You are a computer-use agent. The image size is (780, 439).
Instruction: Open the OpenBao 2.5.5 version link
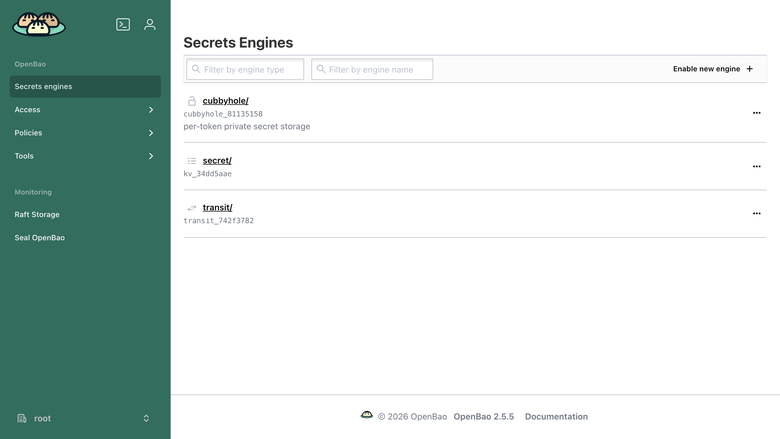tap(484, 417)
